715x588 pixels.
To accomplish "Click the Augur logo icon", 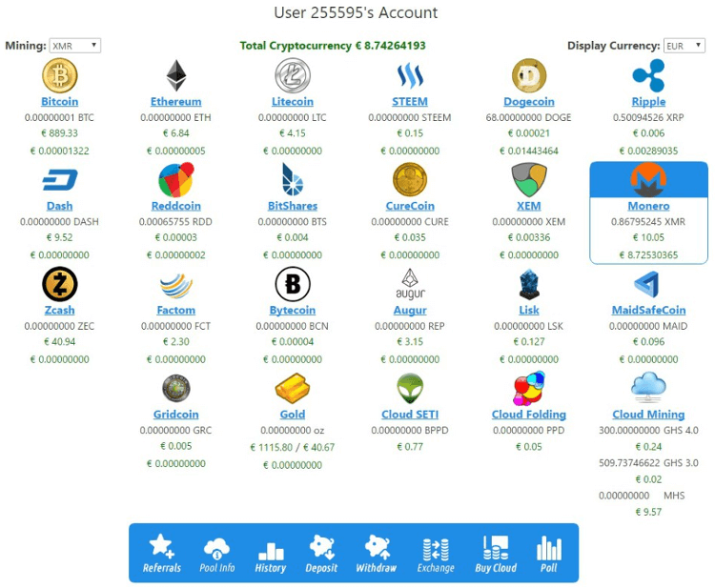I will click(410, 284).
